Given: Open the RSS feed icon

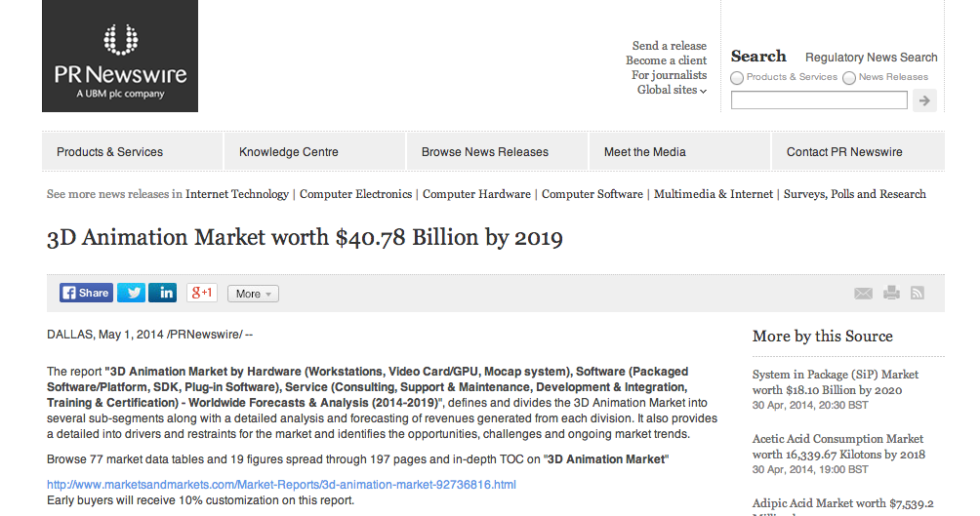Looking at the screenshot, I should (x=917, y=293).
